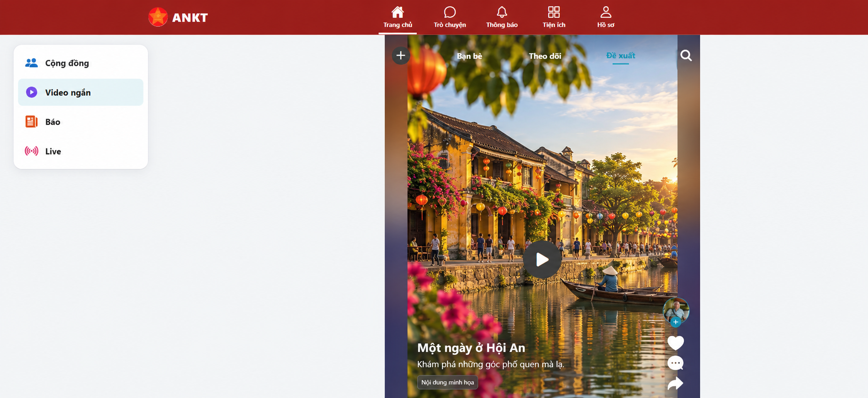
Task: Click the Nội dung minh họa label
Action: [447, 383]
